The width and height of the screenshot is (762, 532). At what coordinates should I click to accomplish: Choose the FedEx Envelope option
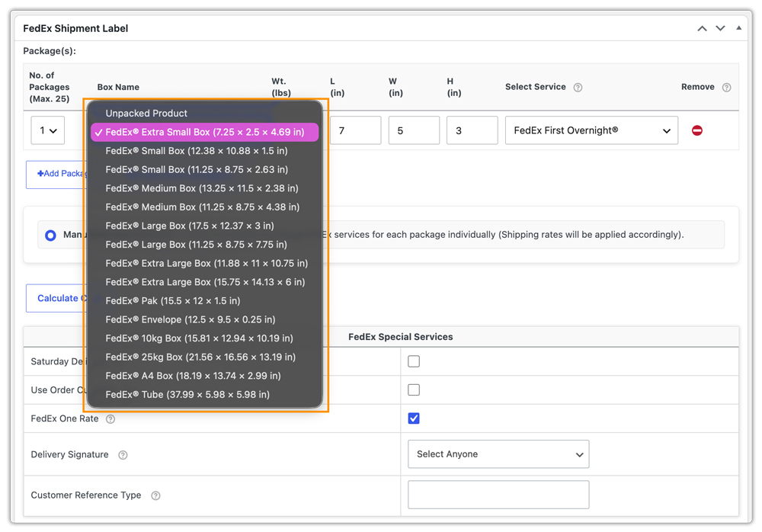pos(204,319)
